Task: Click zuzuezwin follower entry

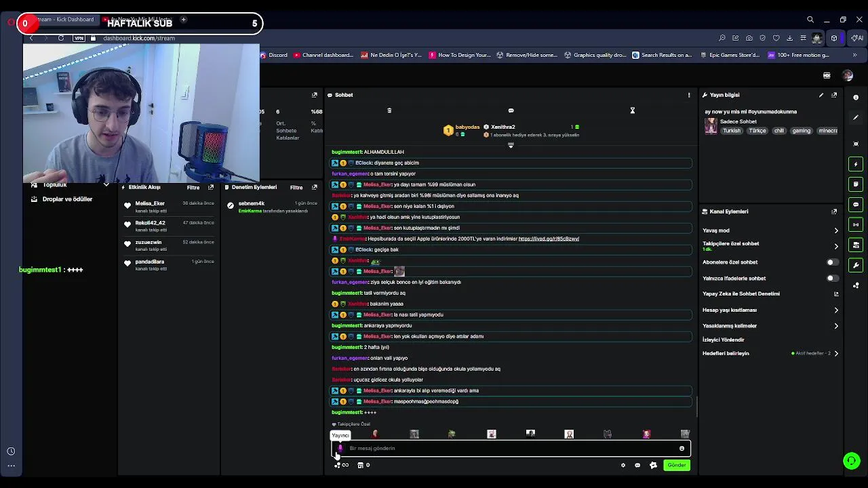Action: coord(149,242)
